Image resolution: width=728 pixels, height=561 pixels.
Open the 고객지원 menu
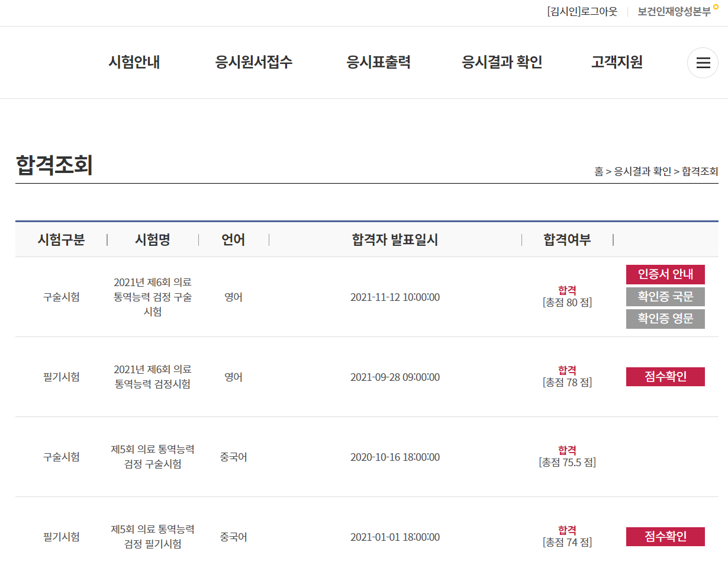pyautogui.click(x=617, y=62)
